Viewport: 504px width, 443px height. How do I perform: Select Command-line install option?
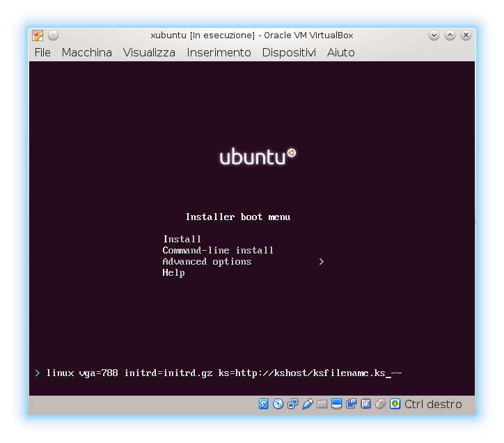coord(218,250)
